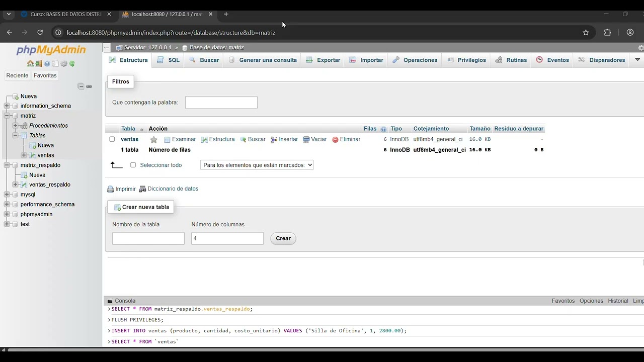Open the Imprimir link
This screenshot has height=362, width=644.
(121, 189)
